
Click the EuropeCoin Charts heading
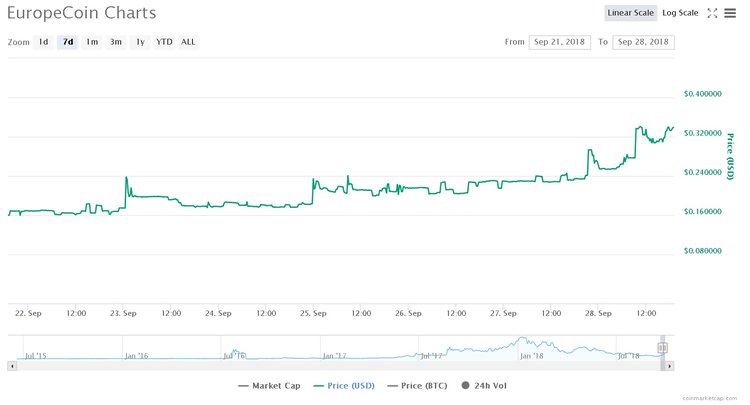click(82, 13)
